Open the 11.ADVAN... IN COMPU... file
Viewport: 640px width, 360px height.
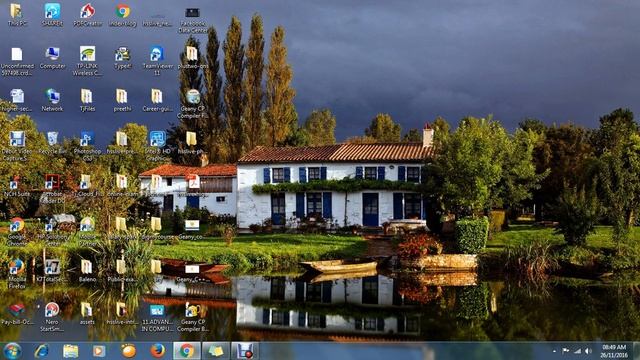pyautogui.click(x=157, y=317)
